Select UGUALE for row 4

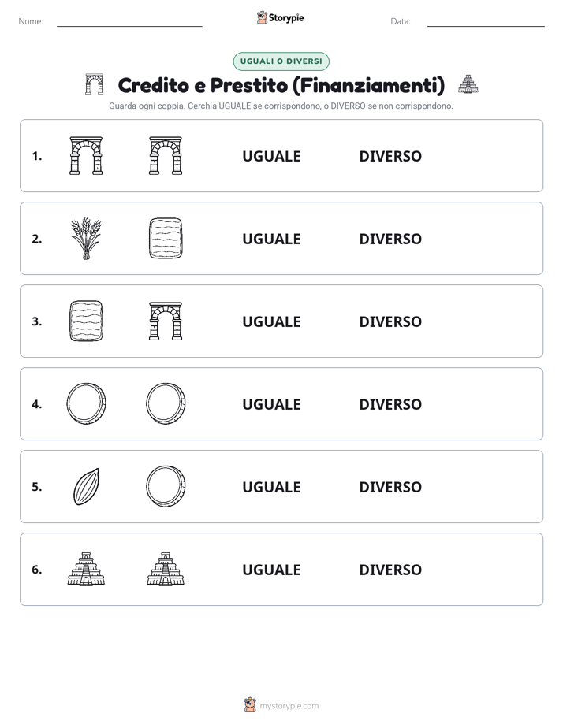pyautogui.click(x=272, y=404)
